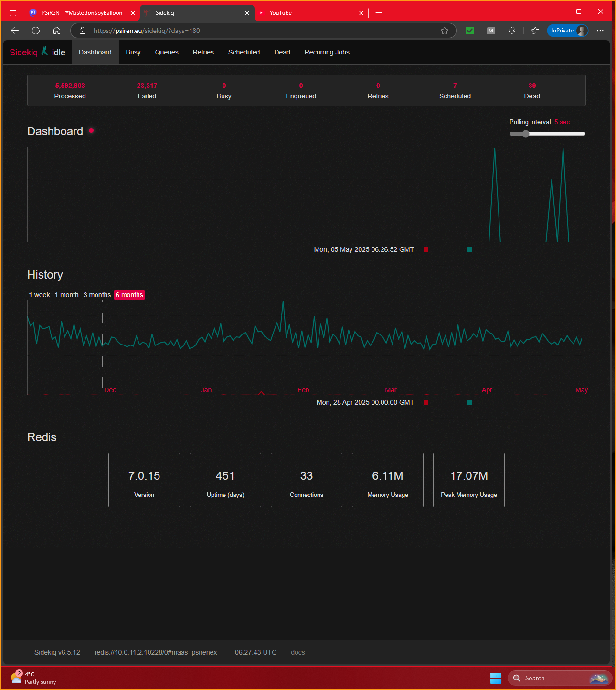Viewport: 616px width, 690px height.
Task: Show 1 month history
Action: 67,295
